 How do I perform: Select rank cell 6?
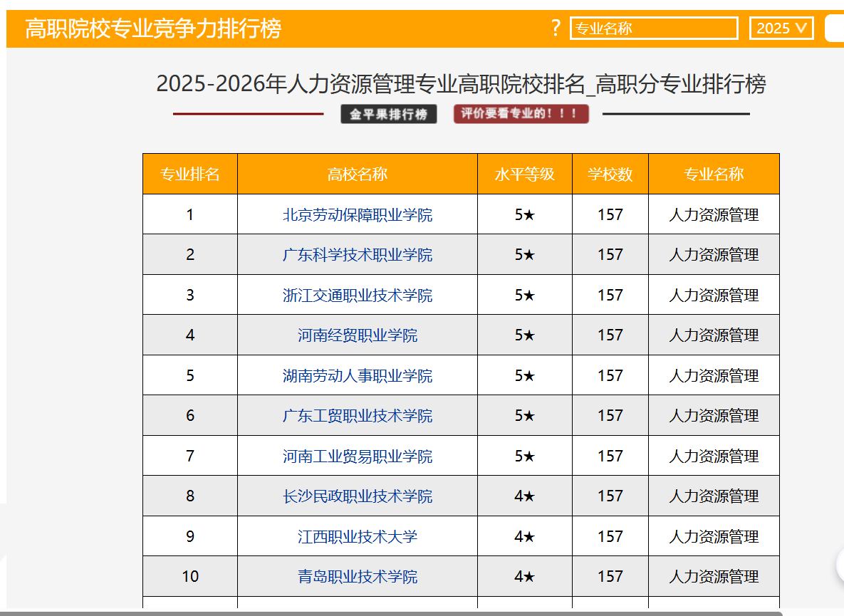190,415
